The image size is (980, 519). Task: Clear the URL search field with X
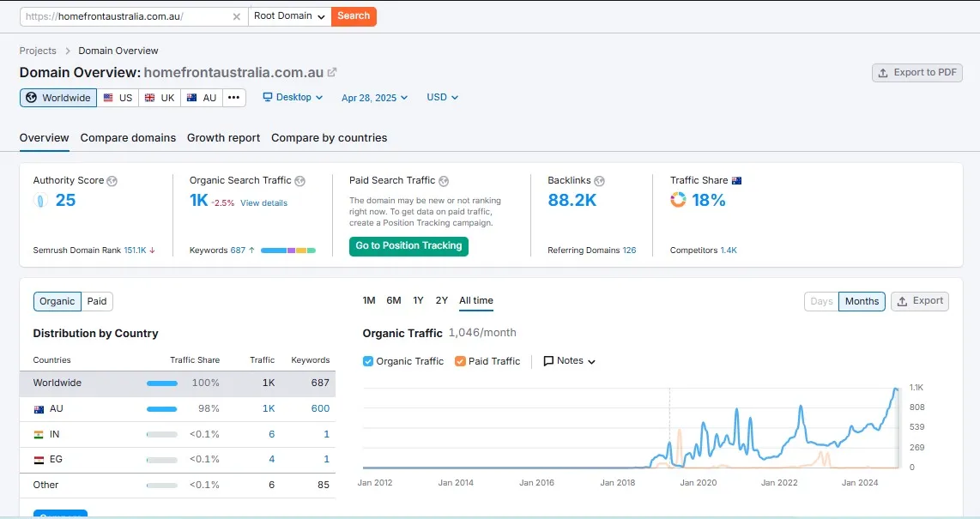coord(237,16)
